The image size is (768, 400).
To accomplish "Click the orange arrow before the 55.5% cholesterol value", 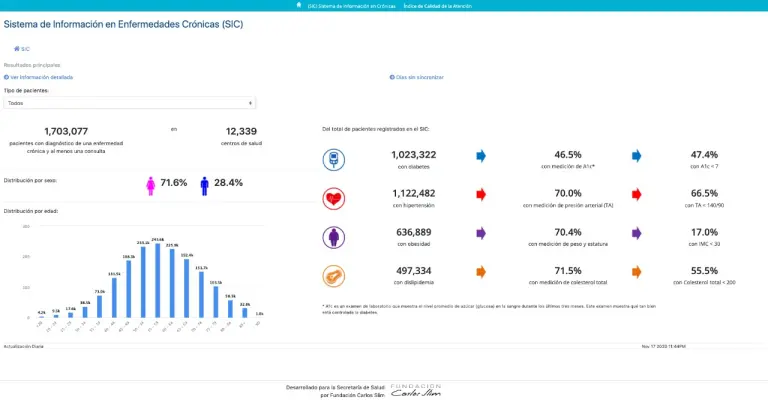I will (637, 272).
